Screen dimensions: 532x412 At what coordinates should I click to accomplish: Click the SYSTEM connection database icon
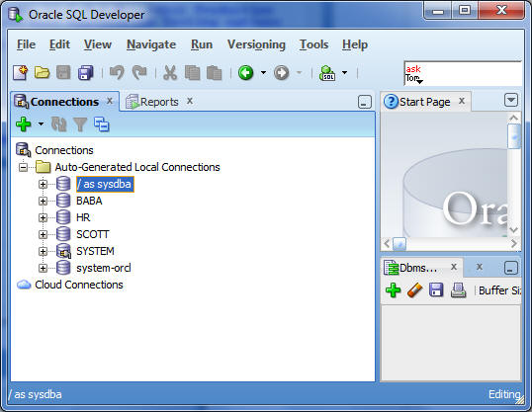pos(63,251)
